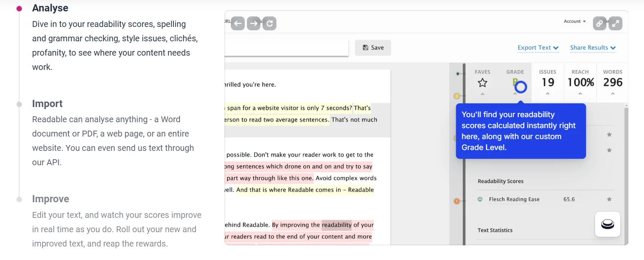Click the Save button
The image size is (644, 260).
pyautogui.click(x=373, y=48)
